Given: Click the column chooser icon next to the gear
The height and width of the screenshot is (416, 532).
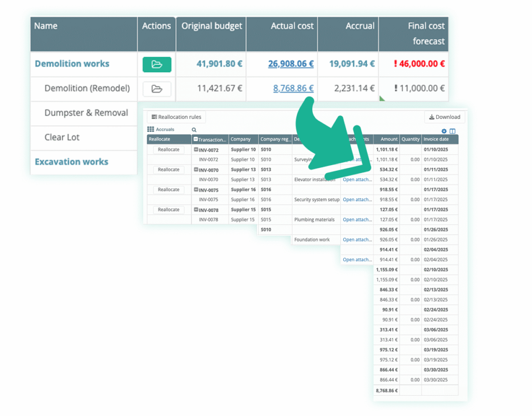Looking at the screenshot, I should 453,130.
